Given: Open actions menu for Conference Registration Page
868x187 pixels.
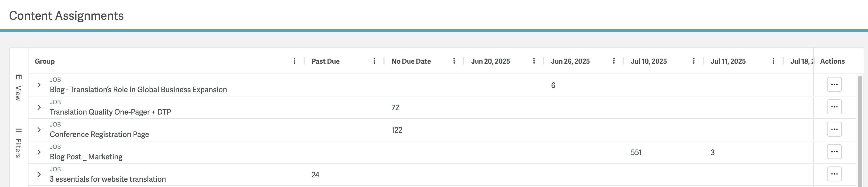Looking at the screenshot, I should pyautogui.click(x=834, y=129).
